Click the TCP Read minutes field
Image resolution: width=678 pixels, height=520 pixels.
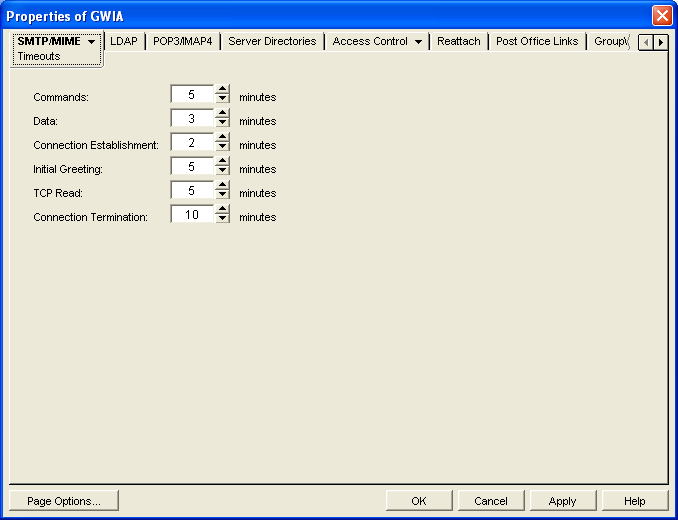[192, 190]
